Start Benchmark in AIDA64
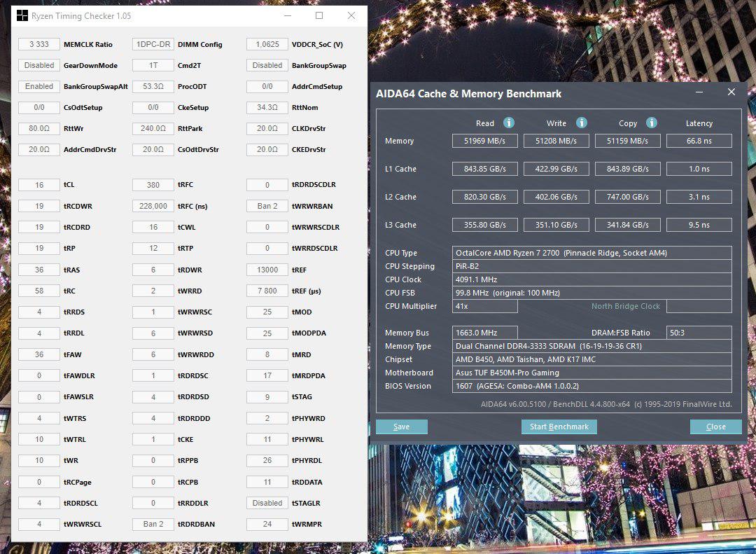Screen dimensions: 756x554 559,427
